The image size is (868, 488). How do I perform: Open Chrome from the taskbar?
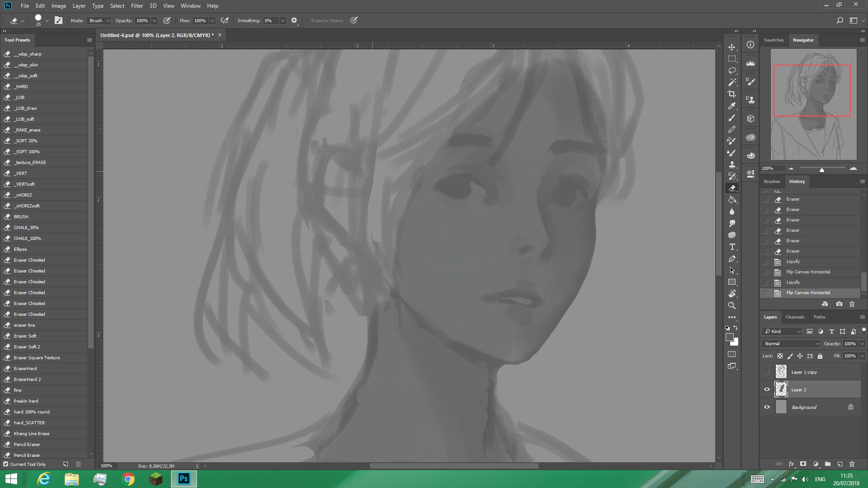pyautogui.click(x=128, y=479)
